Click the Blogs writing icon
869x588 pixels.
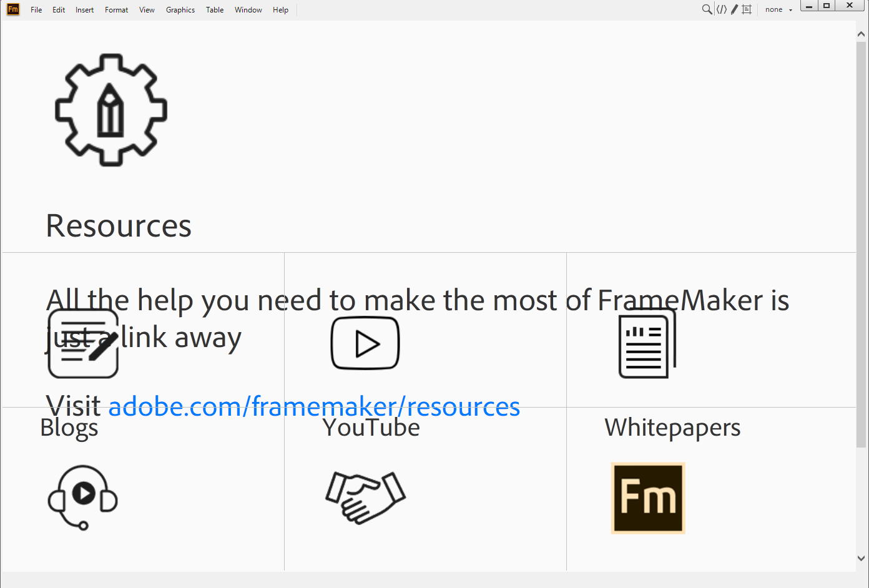(x=83, y=343)
